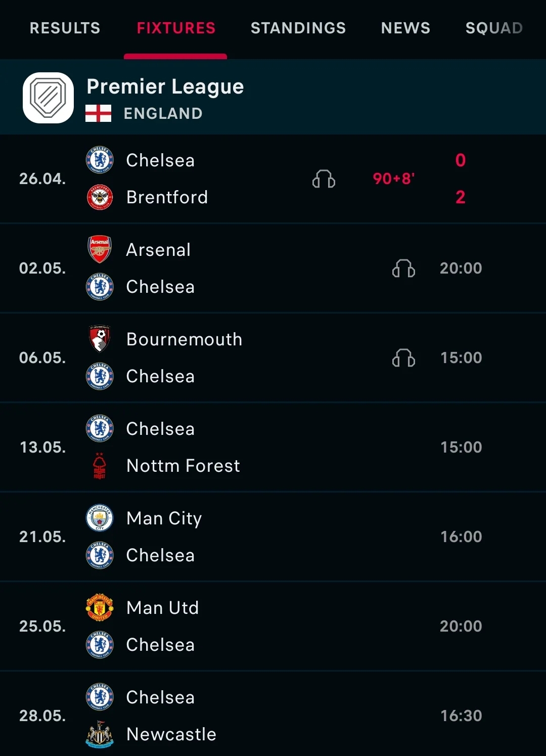546x756 pixels.
Task: Click the England flag icon
Action: pos(98,113)
